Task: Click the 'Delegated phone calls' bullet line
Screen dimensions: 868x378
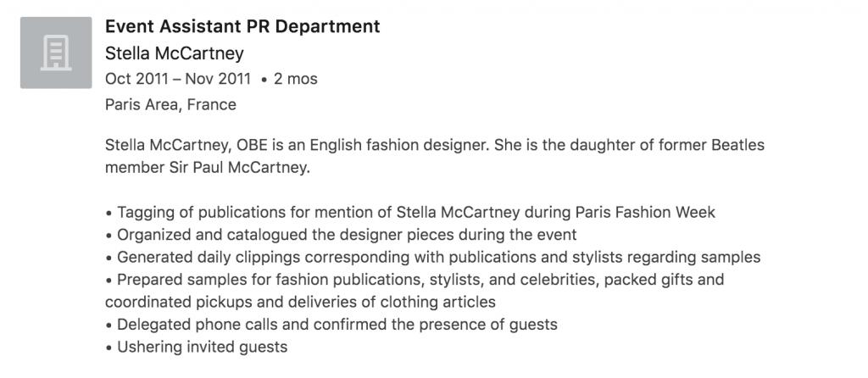Action: pos(331,324)
